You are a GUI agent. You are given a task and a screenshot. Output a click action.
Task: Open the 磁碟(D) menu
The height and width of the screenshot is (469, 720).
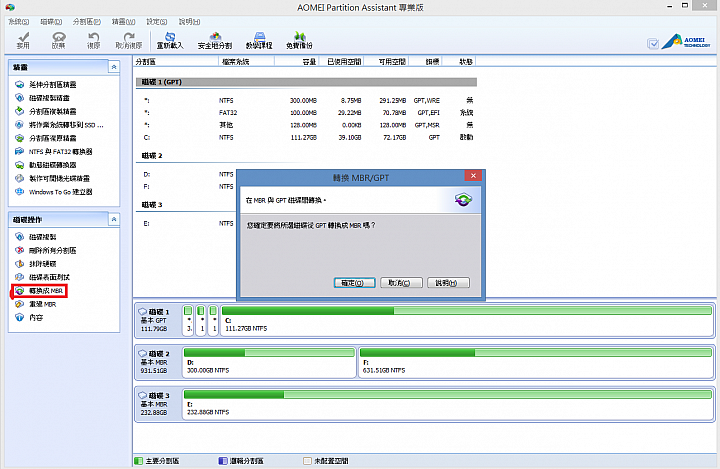click(x=51, y=22)
